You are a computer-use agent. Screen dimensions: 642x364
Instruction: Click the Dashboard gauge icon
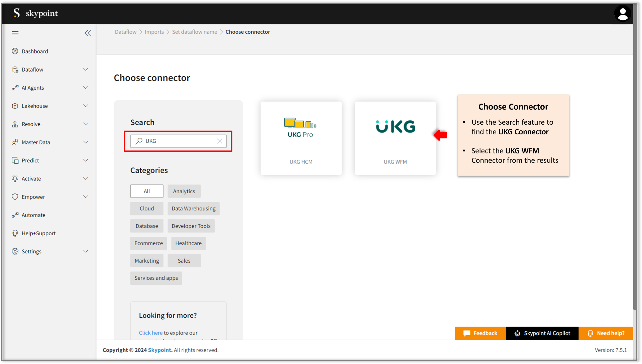pos(15,51)
